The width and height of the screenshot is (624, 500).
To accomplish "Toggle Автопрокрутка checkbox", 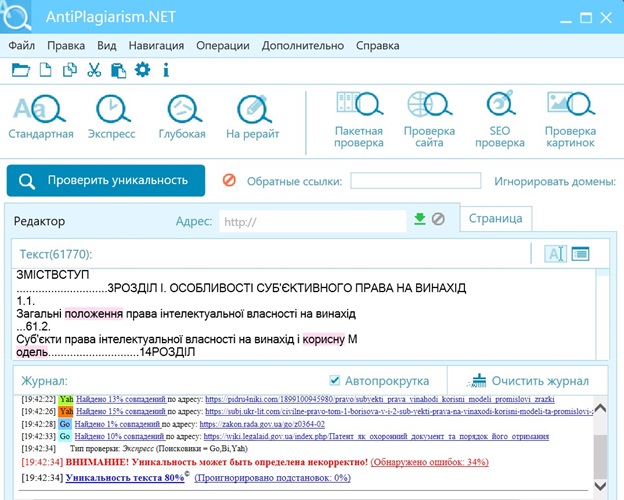I will click(x=335, y=381).
